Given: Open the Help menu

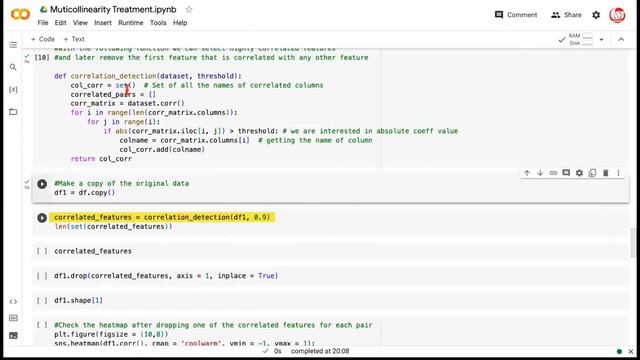Looking at the screenshot, I should coord(180,23).
